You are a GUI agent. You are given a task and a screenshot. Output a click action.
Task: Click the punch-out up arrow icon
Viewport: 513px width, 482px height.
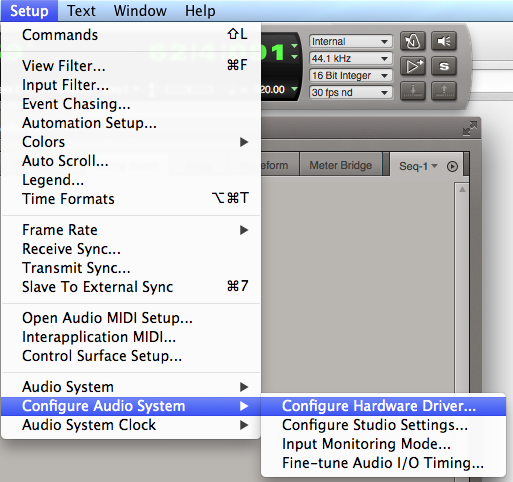pyautogui.click(x=444, y=91)
